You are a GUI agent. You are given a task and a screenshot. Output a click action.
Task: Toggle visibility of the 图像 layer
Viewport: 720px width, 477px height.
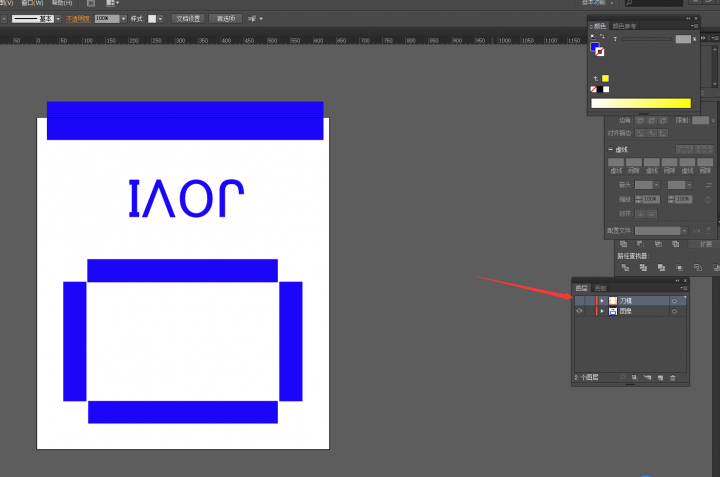tap(579, 312)
